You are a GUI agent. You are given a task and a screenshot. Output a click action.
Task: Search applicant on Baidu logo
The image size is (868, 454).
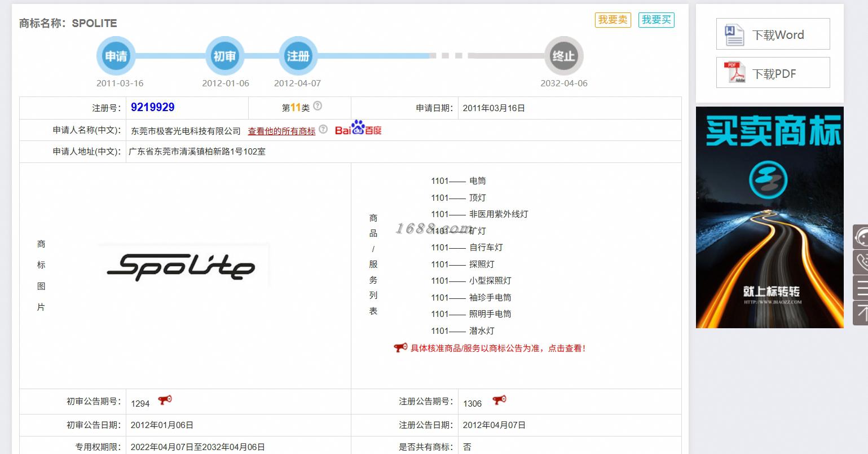tap(358, 128)
